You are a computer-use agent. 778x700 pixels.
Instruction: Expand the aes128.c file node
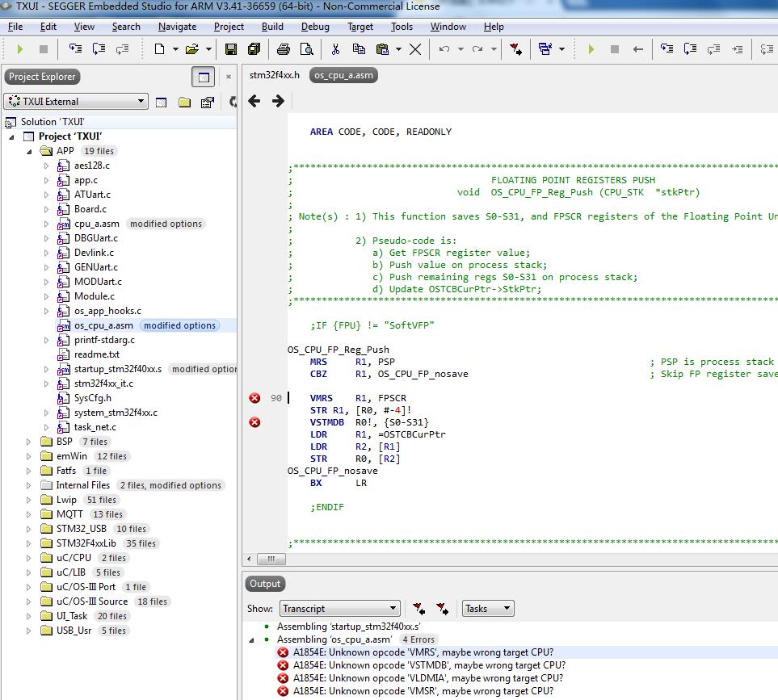click(x=47, y=166)
